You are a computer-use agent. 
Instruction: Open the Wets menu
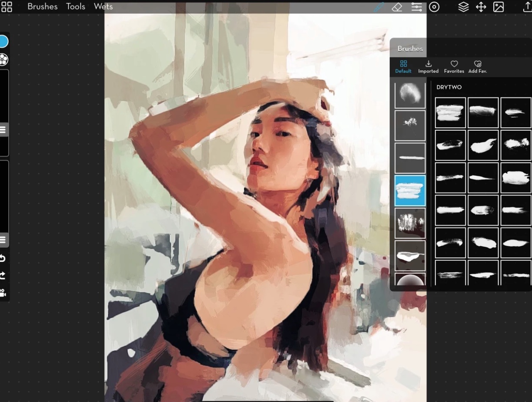click(103, 7)
